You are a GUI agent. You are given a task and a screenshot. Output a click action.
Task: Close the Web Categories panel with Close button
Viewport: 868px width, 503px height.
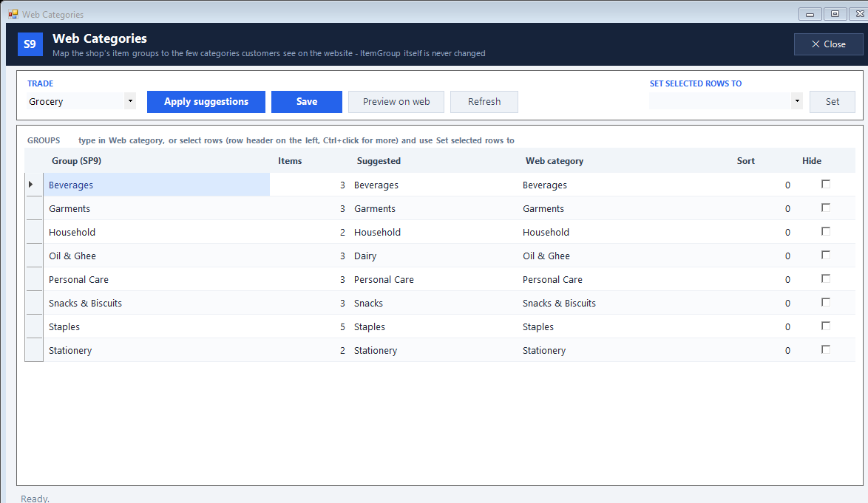[x=828, y=44]
